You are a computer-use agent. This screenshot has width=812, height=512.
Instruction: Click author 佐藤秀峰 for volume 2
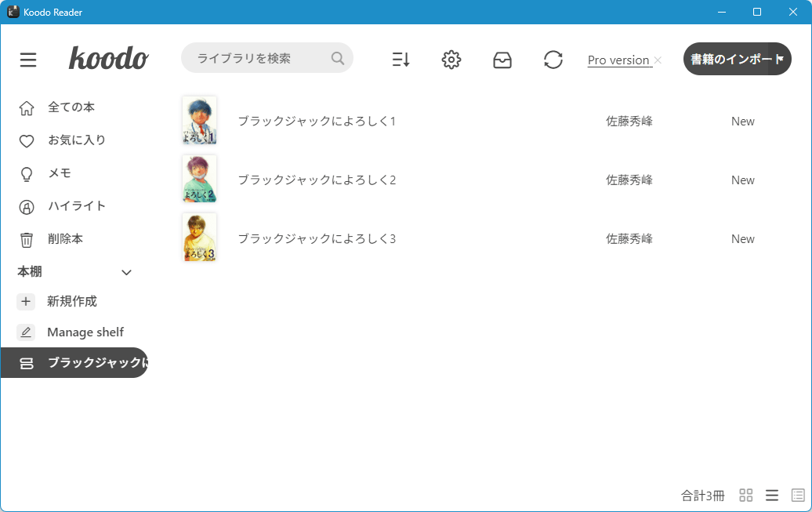(x=629, y=180)
